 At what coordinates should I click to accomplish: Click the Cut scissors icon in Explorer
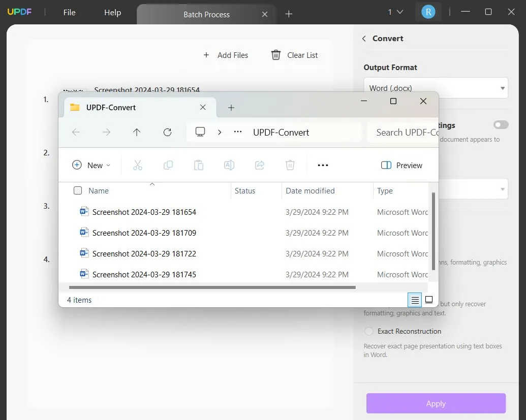138,165
